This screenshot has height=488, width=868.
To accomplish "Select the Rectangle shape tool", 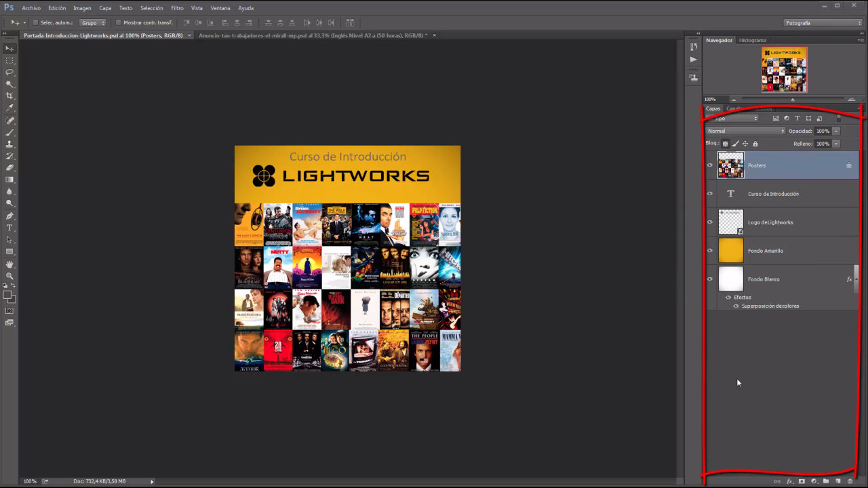I will point(9,251).
